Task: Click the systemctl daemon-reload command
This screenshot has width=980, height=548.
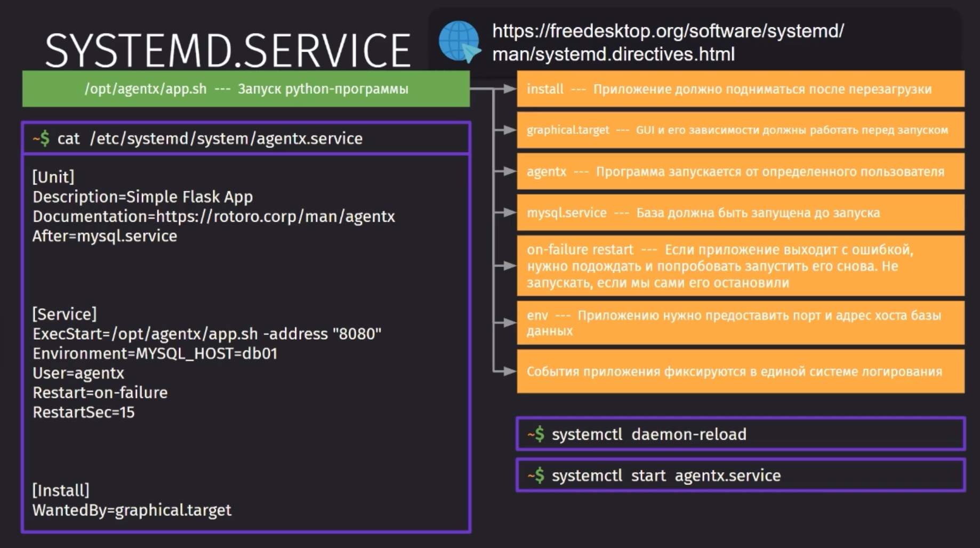Action: click(x=741, y=434)
